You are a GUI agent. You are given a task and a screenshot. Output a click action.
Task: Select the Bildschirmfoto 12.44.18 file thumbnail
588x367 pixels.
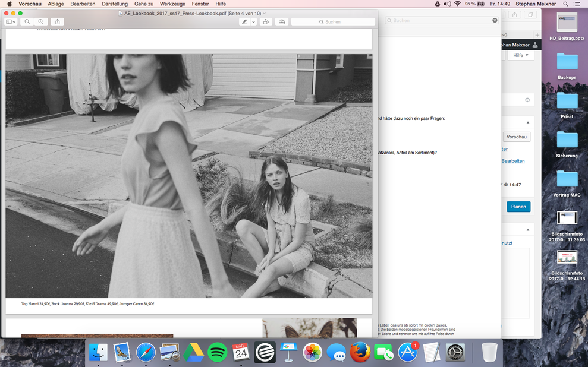pyautogui.click(x=567, y=257)
